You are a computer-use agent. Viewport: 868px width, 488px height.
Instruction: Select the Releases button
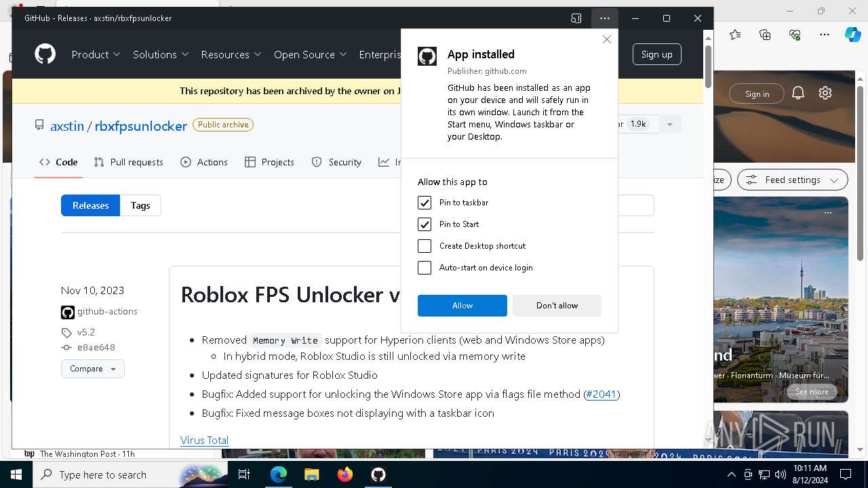(x=90, y=205)
